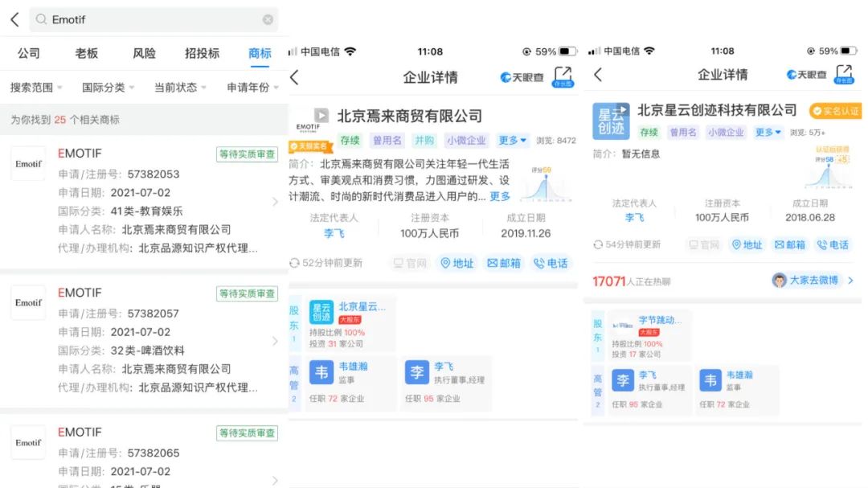The width and height of the screenshot is (868, 488).
Task: Open the 当前状态 filter dropdown
Action: [x=180, y=87]
